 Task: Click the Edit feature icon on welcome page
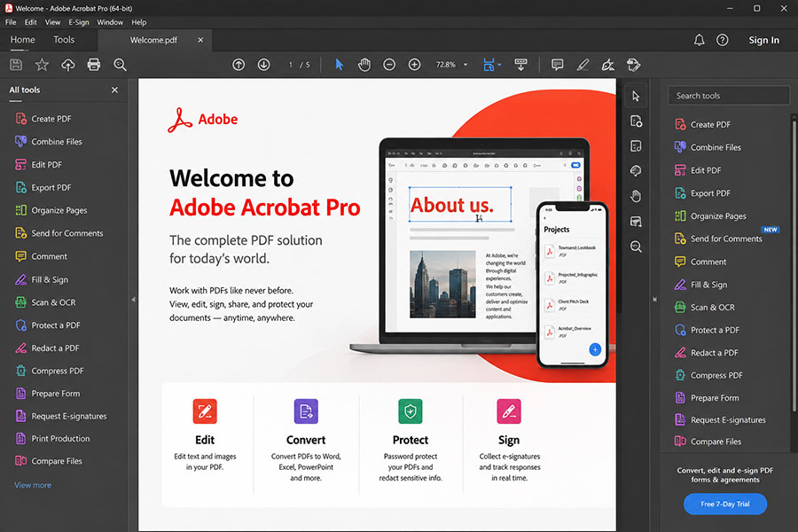tap(205, 411)
